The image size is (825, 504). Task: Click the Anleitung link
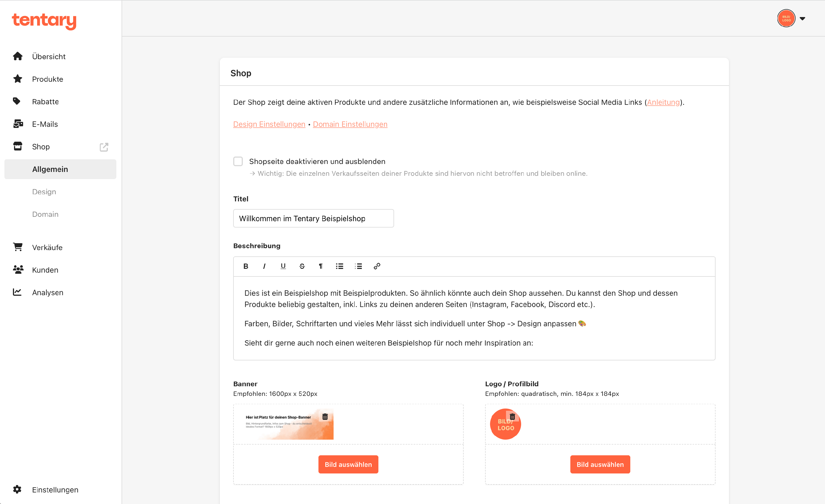(663, 102)
